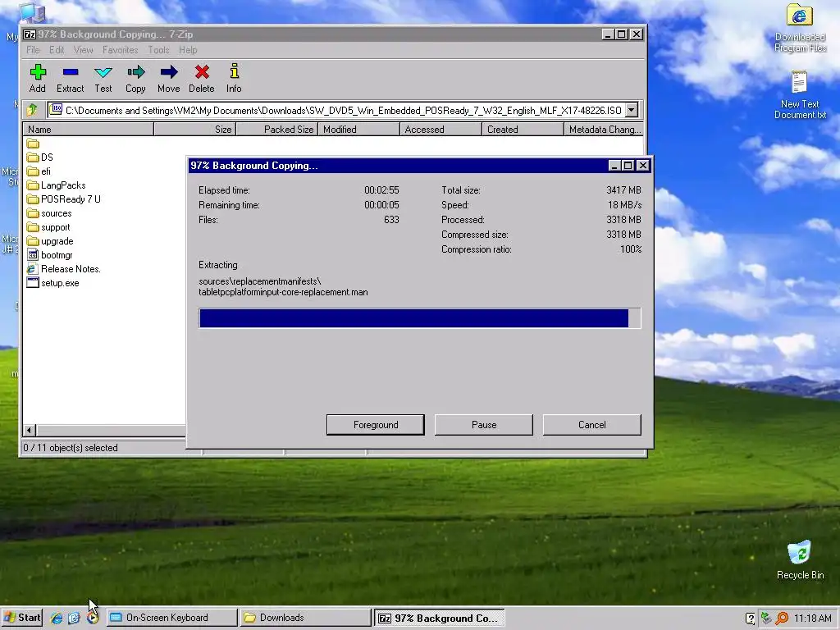840x630 pixels.
Task: Minimize the progress dialog
Action: (x=614, y=166)
